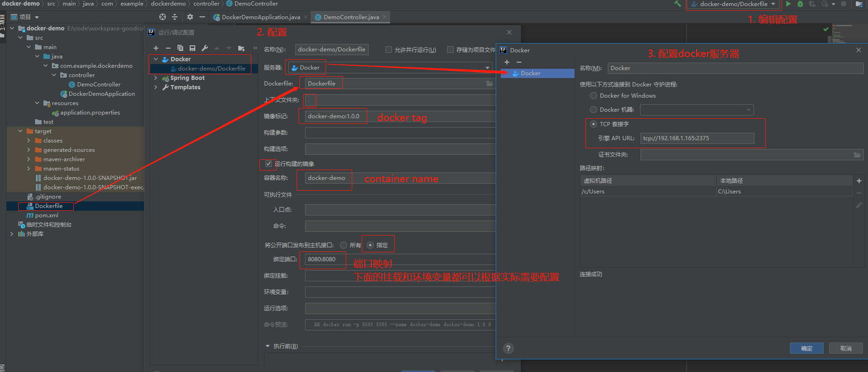This screenshot has height=372, width=868.
Task: Uncheck the run built image checkbox
Action: tap(269, 164)
